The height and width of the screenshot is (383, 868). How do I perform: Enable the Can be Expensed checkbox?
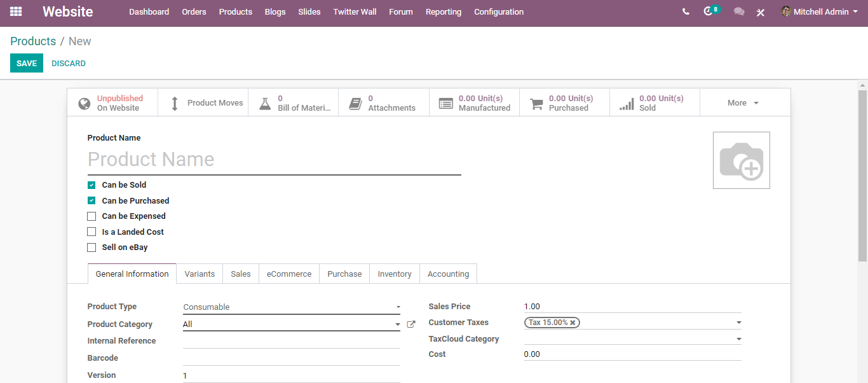92,216
